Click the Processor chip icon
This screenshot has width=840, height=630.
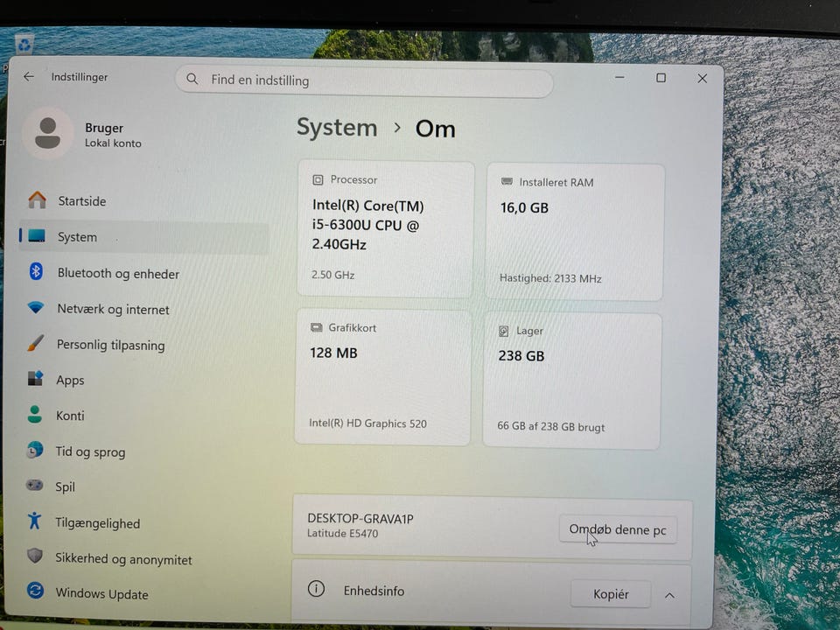pos(318,180)
